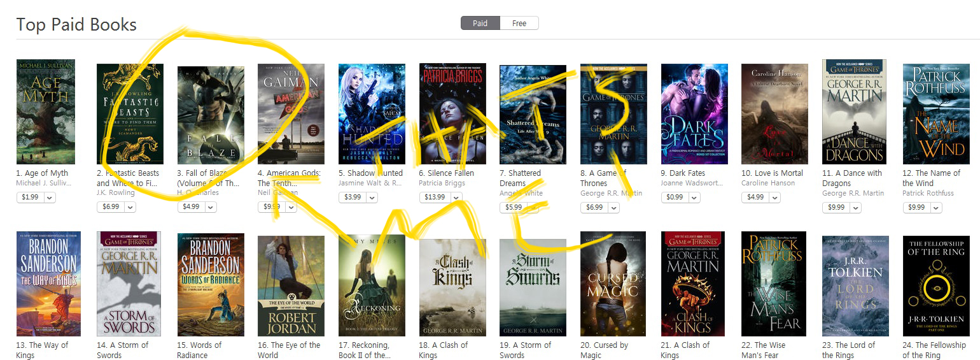Open author J.K. Rowling's page
980x360 pixels.
[116, 193]
